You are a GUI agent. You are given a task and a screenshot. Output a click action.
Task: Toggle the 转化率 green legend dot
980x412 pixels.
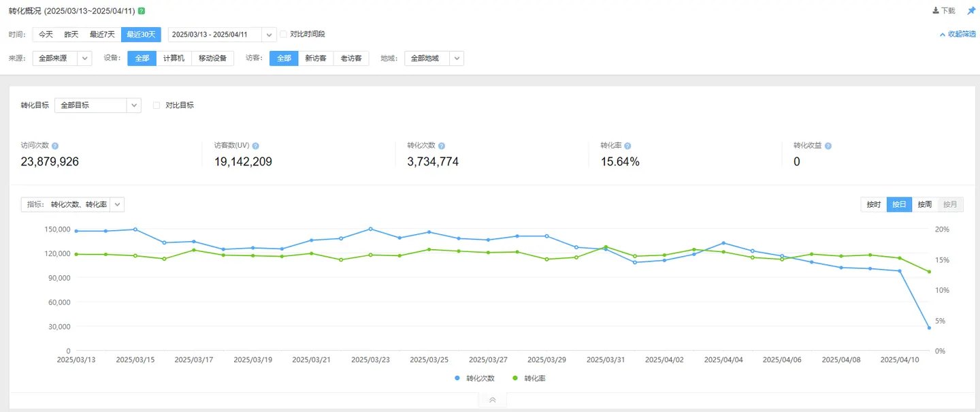(515, 378)
